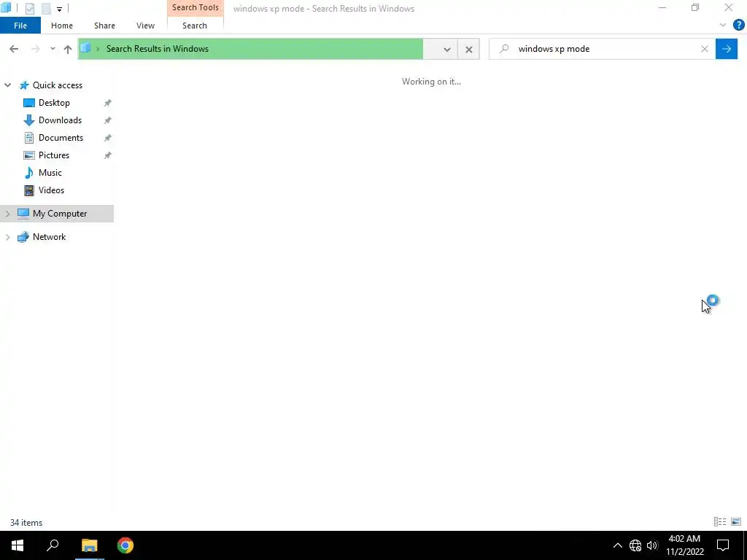Show hidden system tray icons
This screenshot has height=560, width=747.
point(617,545)
